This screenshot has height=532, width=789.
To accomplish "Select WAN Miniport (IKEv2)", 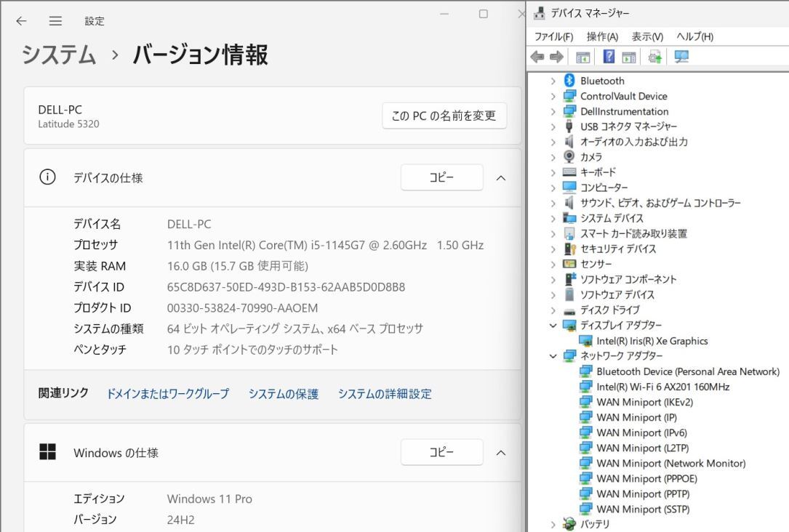I will pos(644,402).
